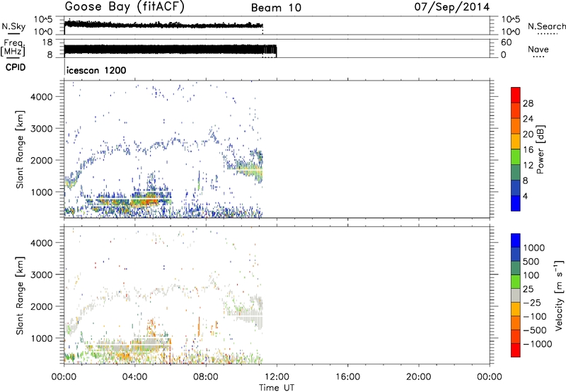Screen dimensions: 566x392
Task: Click the bright blue bottom segment of Power colorbar
Action: 516,203
